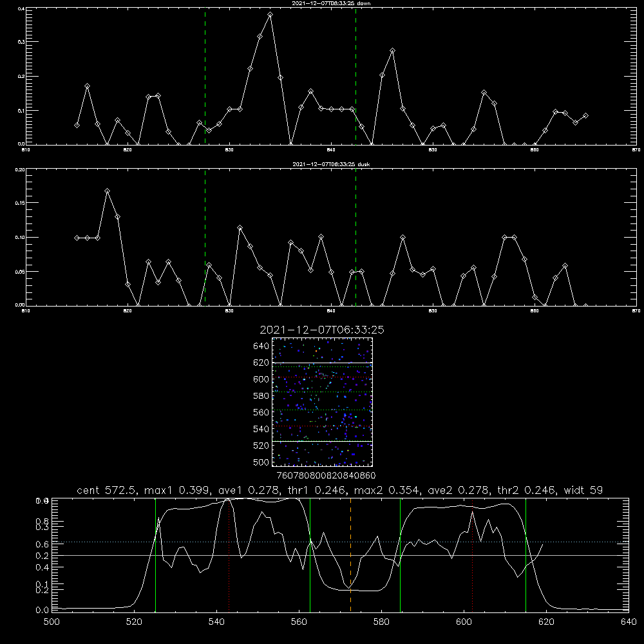The width and height of the screenshot is (644, 644).
Task: Select the green vertical line near 525
Action: pos(155,555)
